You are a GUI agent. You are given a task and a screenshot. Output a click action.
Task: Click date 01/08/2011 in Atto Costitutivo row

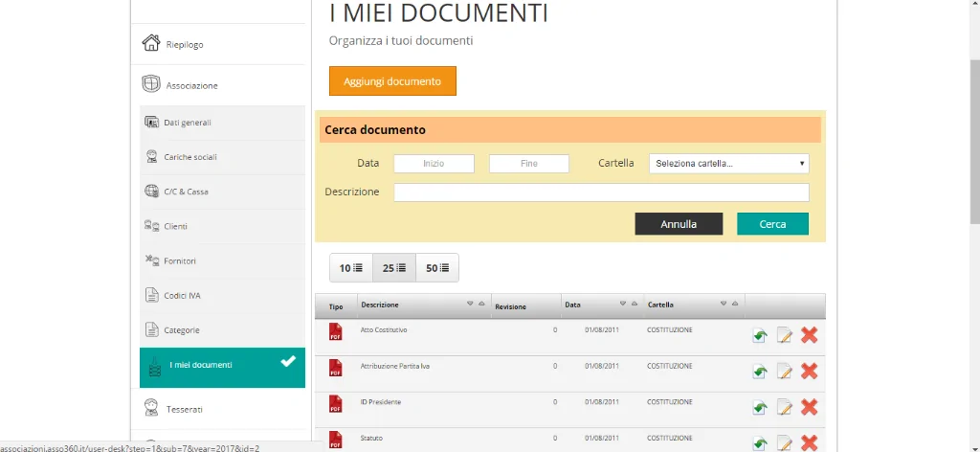pyautogui.click(x=602, y=329)
